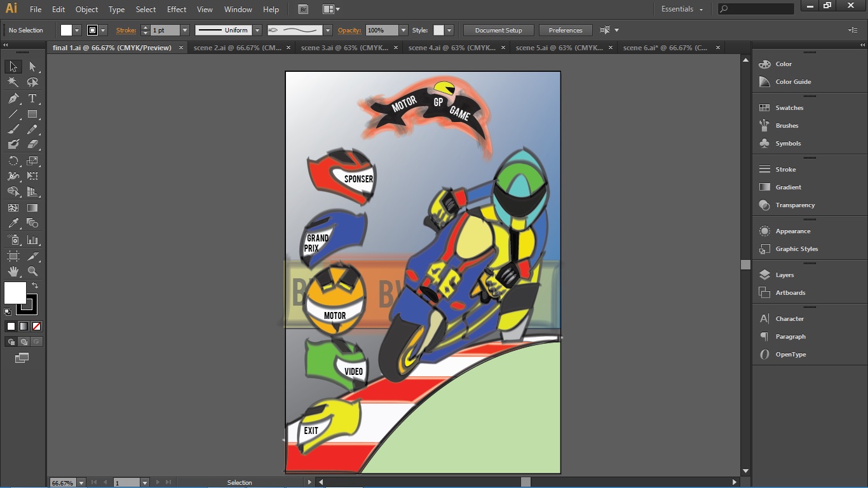Open the Opacity percentage dropdown

point(403,30)
